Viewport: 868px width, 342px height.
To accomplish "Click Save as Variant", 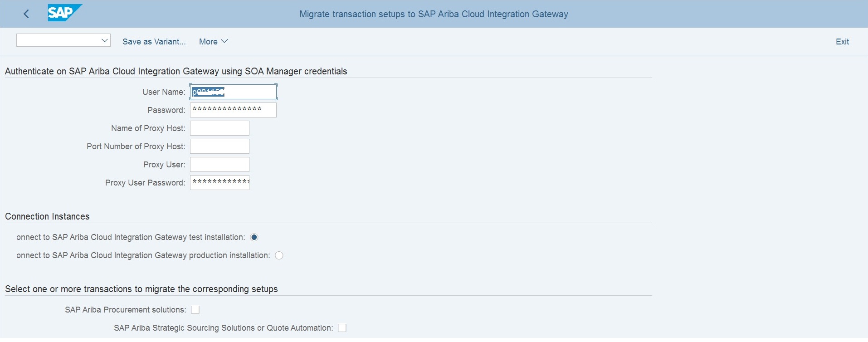I will click(154, 42).
